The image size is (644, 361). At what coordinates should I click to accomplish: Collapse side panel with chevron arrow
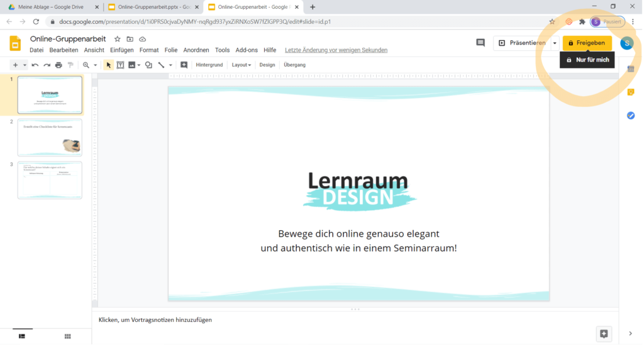coord(630,333)
